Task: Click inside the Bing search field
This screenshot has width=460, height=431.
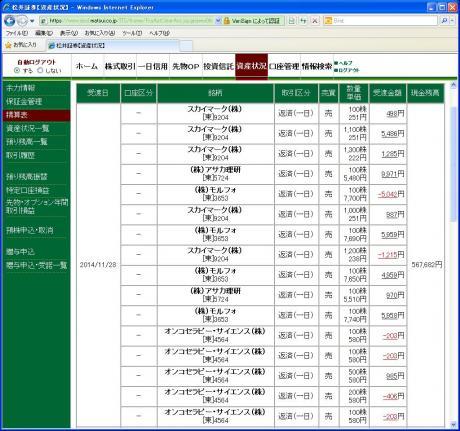Action: tap(384, 21)
